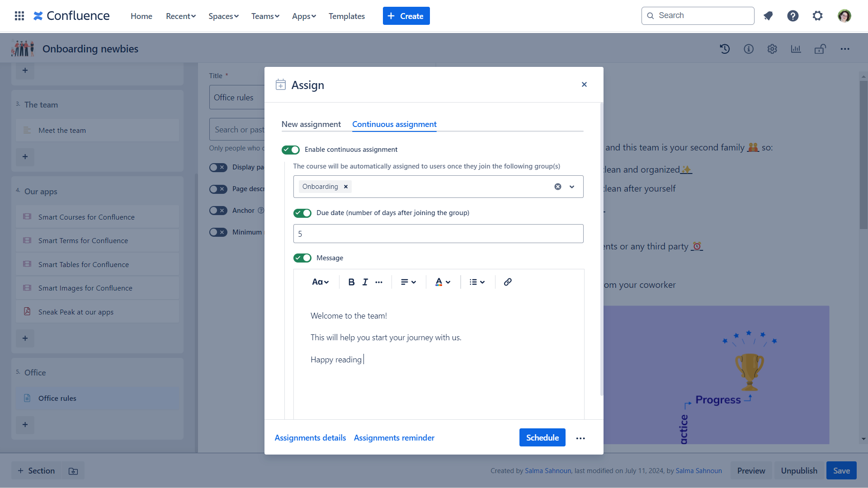Open the text style Aa dropdown

(320, 282)
